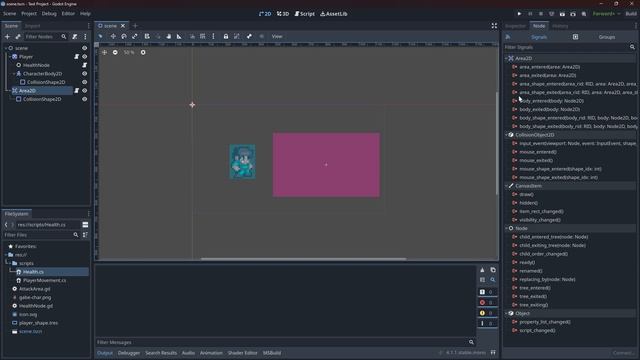Toggle warning messages filter in Output

point(487,313)
